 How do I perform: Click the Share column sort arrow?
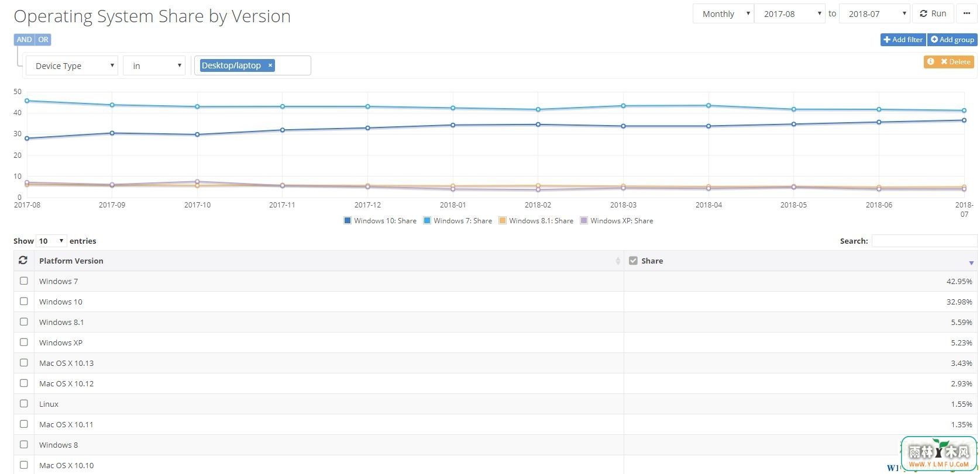coord(971,262)
